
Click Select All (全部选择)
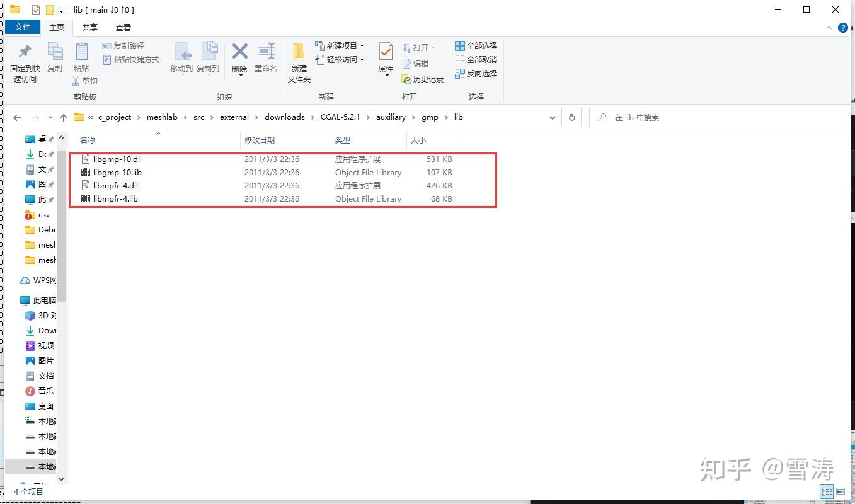pos(476,46)
